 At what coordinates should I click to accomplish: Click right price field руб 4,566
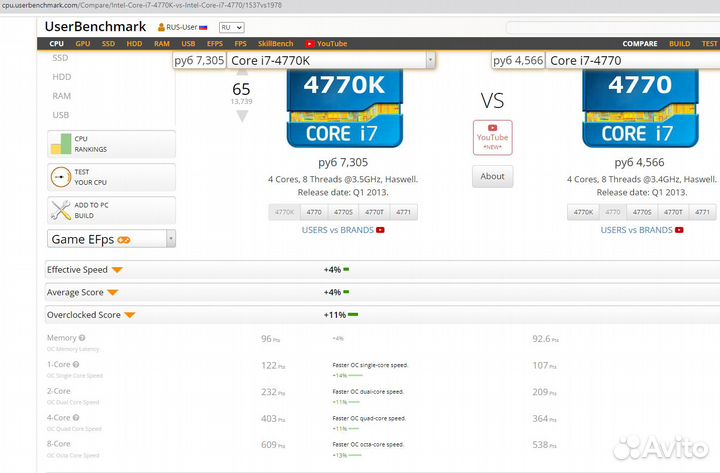coord(518,61)
